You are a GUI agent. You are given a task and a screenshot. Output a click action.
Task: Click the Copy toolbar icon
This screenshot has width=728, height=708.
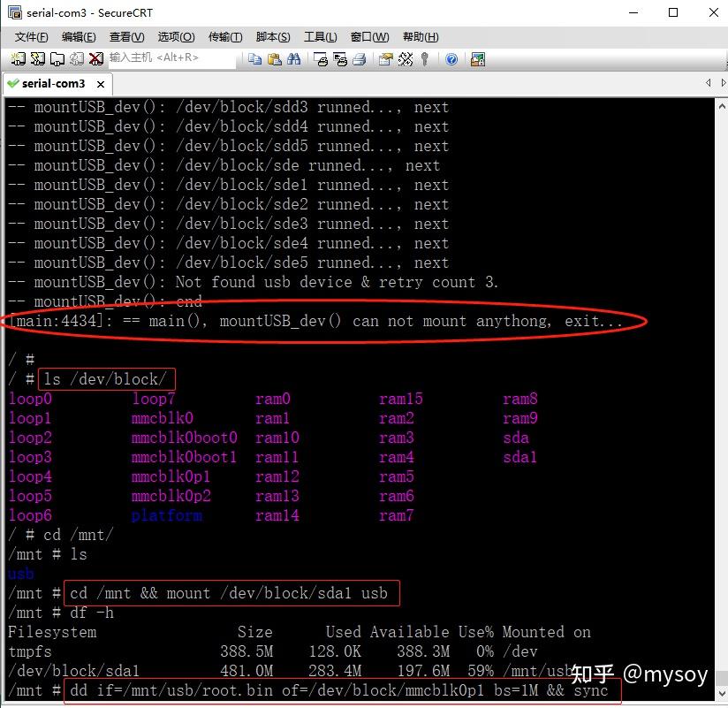point(254,59)
